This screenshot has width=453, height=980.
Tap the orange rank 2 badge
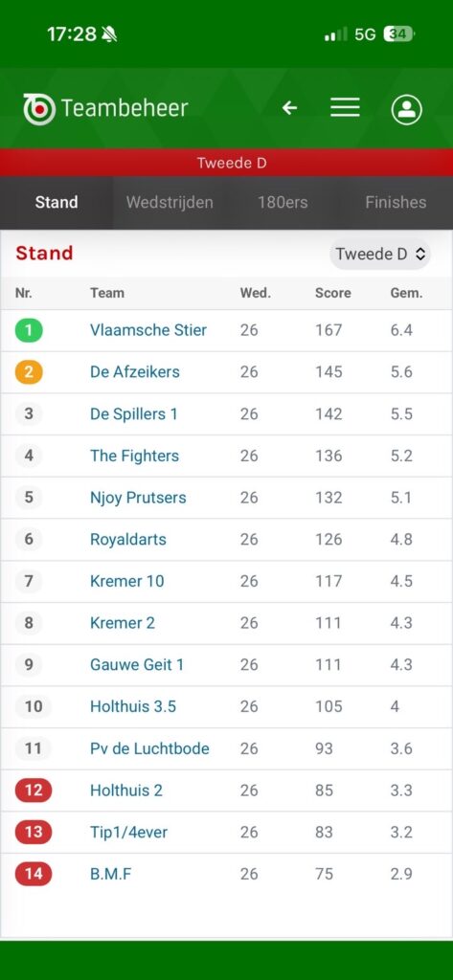tap(29, 372)
